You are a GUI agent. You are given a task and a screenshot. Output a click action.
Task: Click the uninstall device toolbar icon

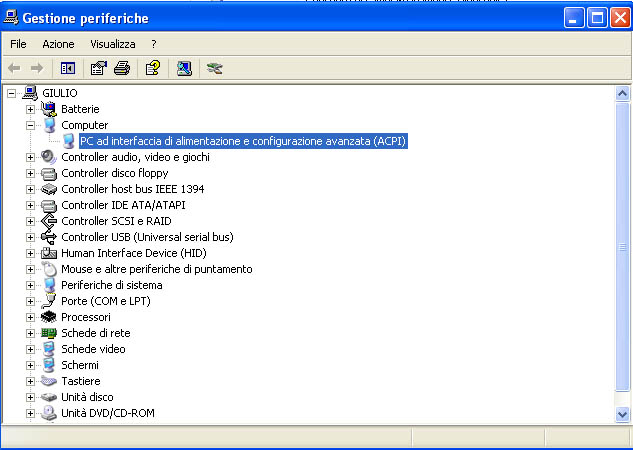tap(214, 68)
